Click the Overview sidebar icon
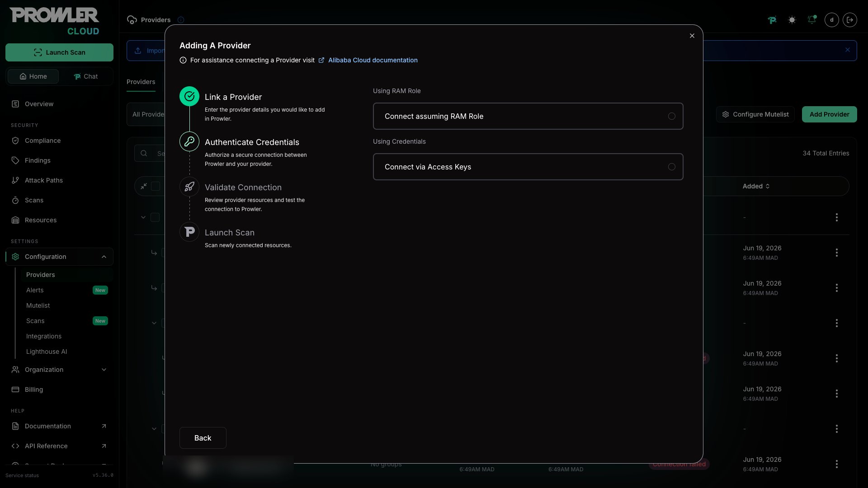This screenshot has width=868, height=488. pyautogui.click(x=15, y=104)
